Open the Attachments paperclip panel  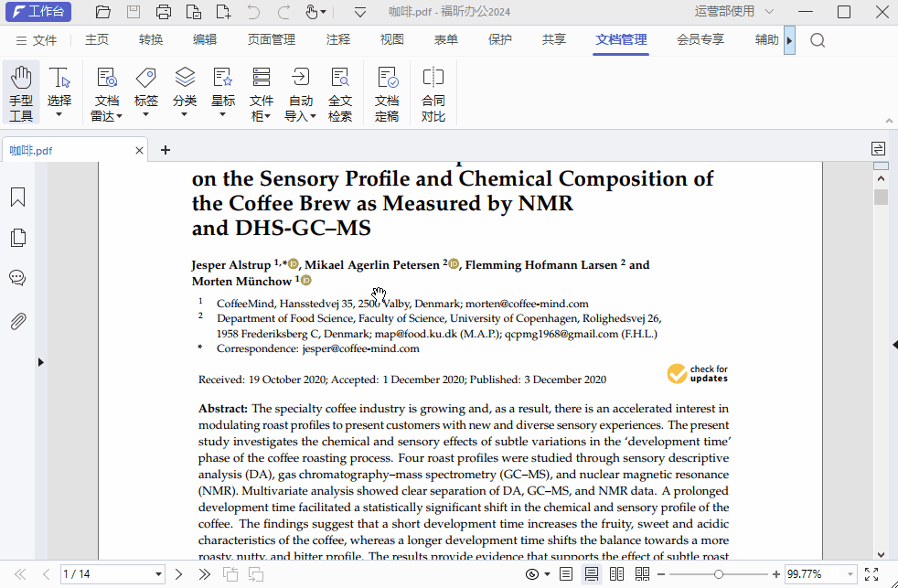pyautogui.click(x=17, y=321)
